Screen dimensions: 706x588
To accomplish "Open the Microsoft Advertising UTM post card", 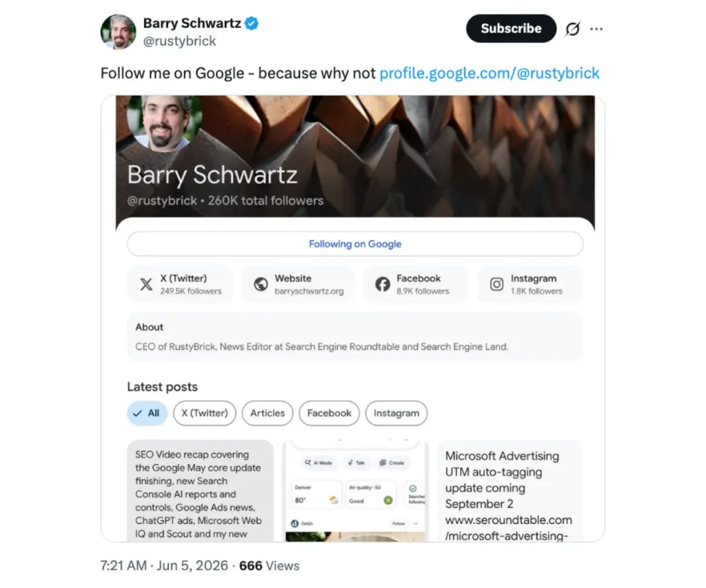I will pyautogui.click(x=510, y=491).
